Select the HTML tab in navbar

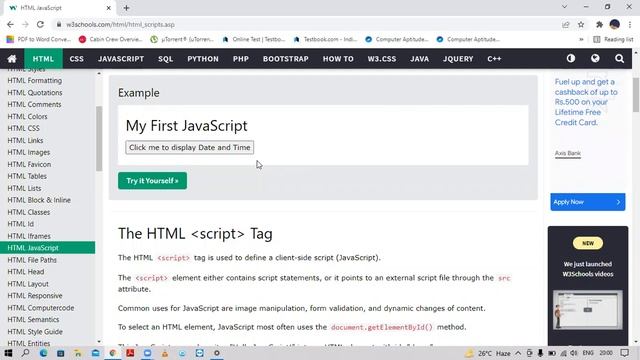(43, 59)
